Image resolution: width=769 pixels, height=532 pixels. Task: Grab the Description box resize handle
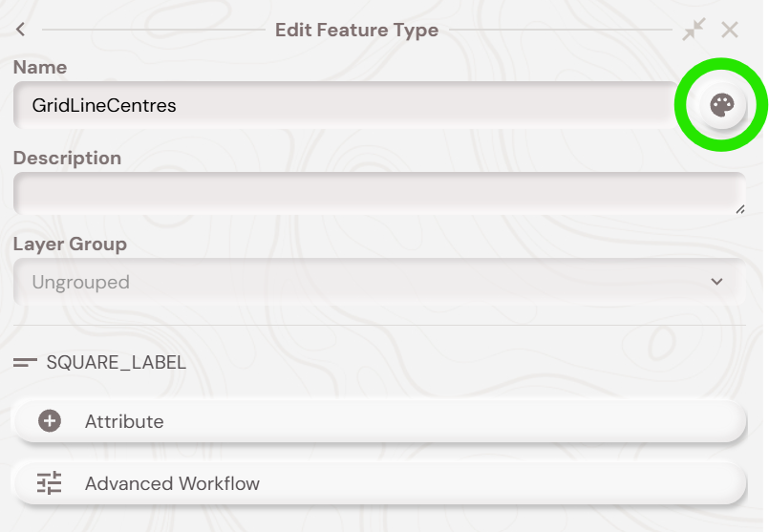(739, 209)
